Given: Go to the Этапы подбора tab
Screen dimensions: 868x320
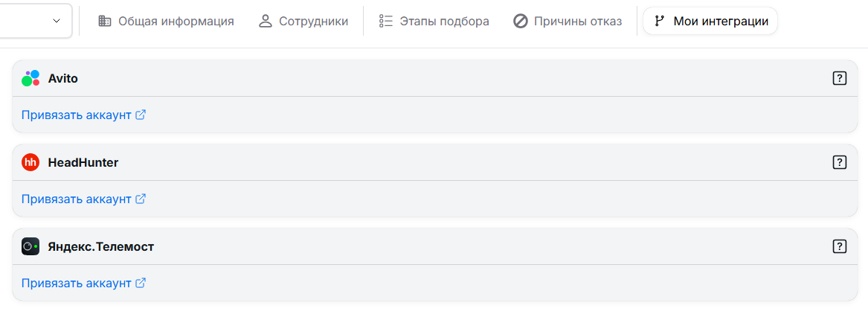Looking at the screenshot, I should pyautogui.click(x=444, y=22).
